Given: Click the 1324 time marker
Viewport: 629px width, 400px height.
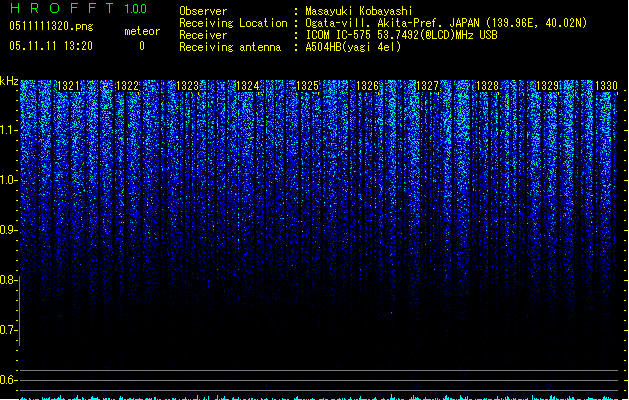Looking at the screenshot, I should (x=248, y=86).
